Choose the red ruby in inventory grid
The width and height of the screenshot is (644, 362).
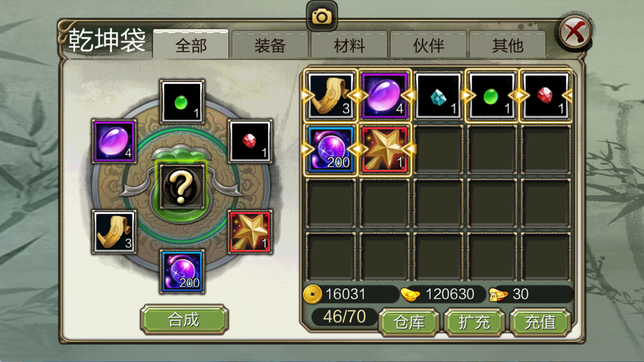[x=545, y=95]
